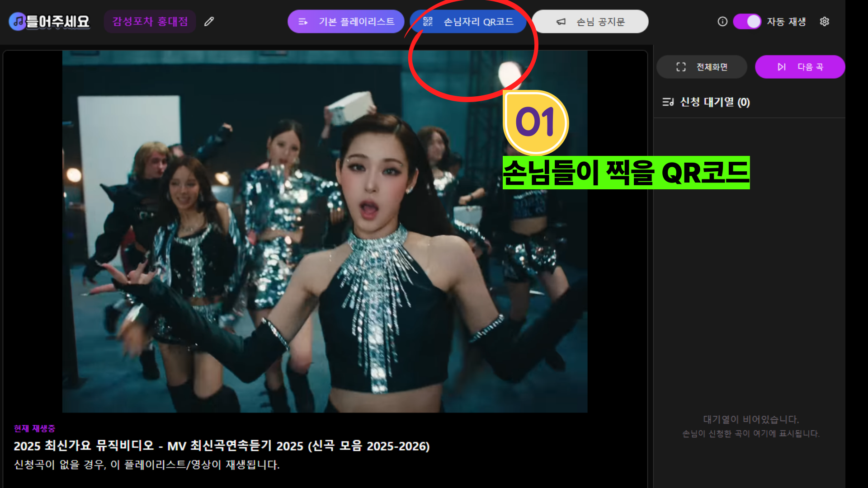Click the megaphone icon on 손님 공지문 button
Image resolution: width=868 pixels, height=488 pixels.
[x=561, y=21]
